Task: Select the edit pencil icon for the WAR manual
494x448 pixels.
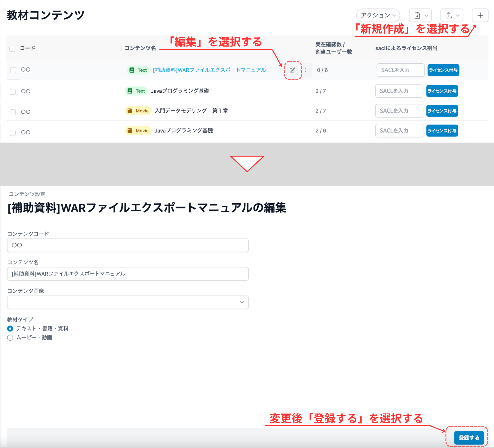Action: [292, 70]
